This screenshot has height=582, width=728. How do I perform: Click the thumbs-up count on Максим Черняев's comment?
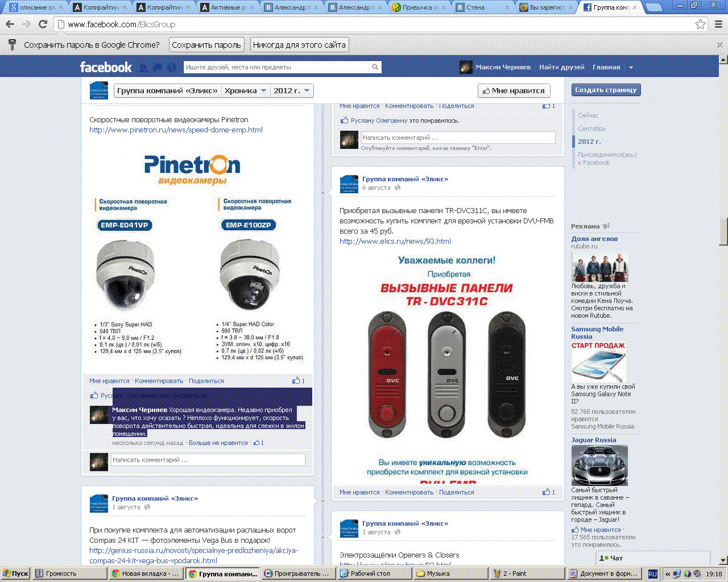259,443
